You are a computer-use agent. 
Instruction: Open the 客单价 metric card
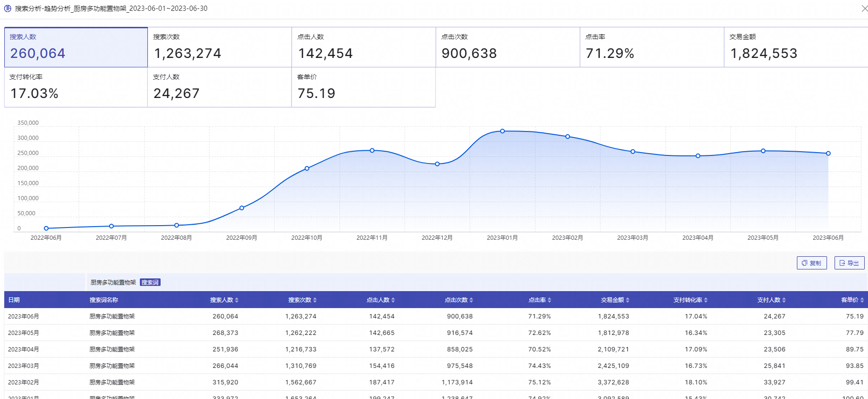(363, 87)
